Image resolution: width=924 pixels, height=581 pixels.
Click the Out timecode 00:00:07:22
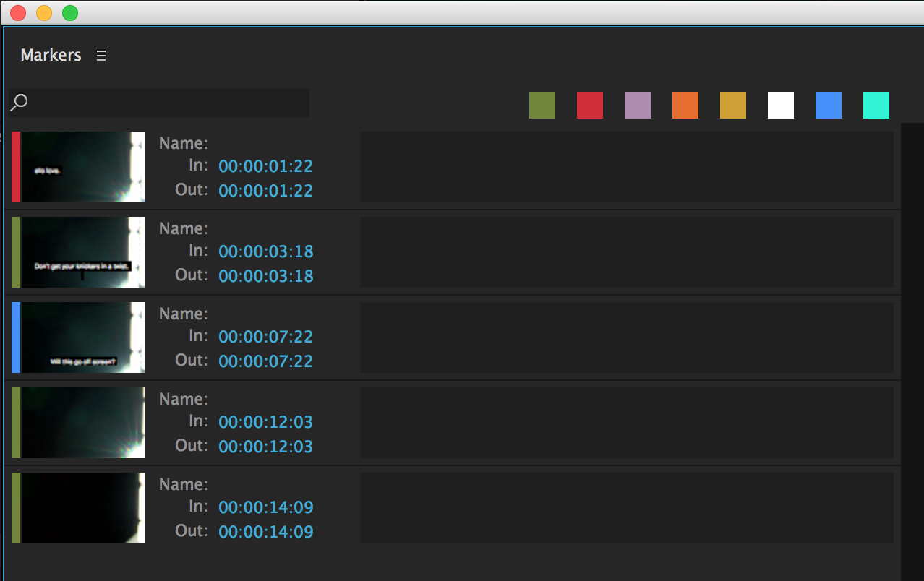[x=266, y=361]
